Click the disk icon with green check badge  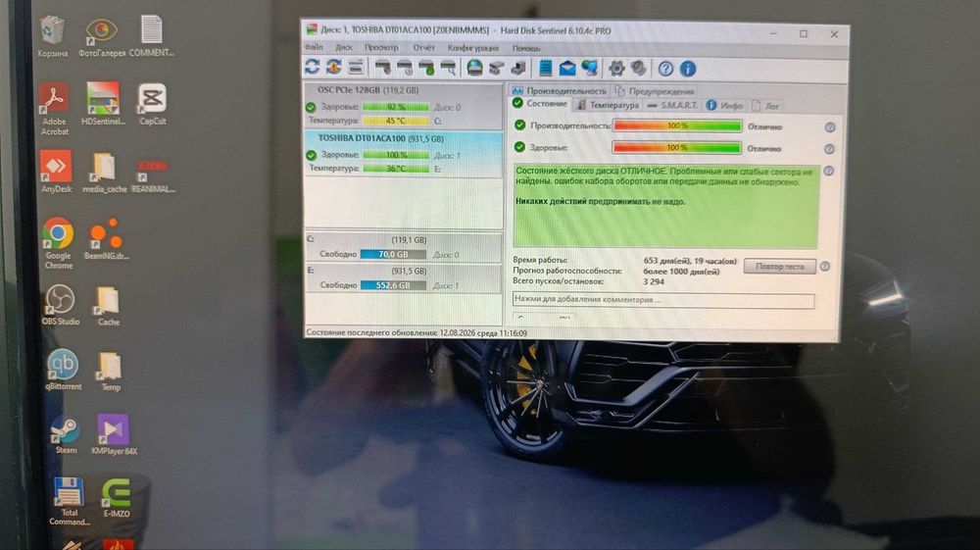tap(426, 67)
